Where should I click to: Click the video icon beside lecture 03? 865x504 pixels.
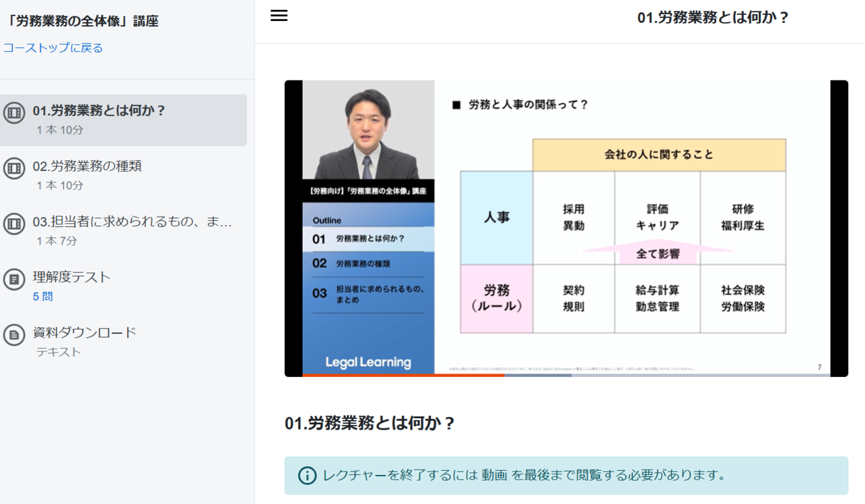tap(14, 224)
